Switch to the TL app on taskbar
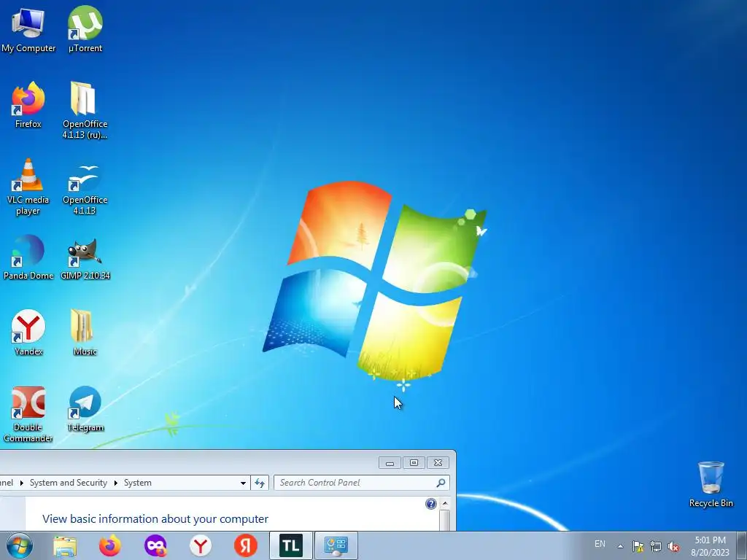747x560 pixels. [290, 545]
